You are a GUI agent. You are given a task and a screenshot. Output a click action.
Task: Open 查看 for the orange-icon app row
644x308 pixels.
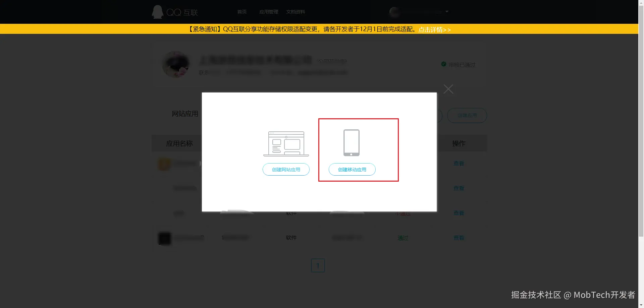[x=459, y=163]
